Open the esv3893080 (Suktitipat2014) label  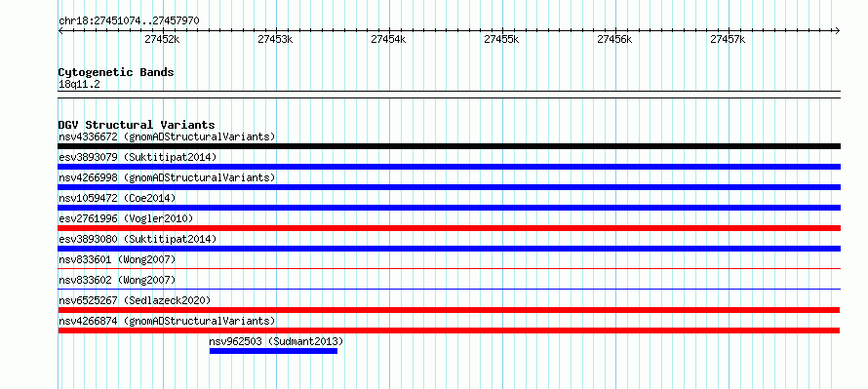[138, 239]
